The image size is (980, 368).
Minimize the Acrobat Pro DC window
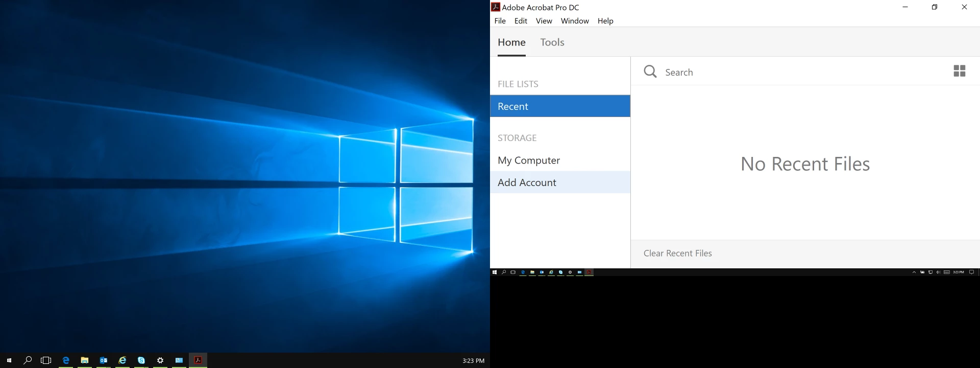(905, 7)
